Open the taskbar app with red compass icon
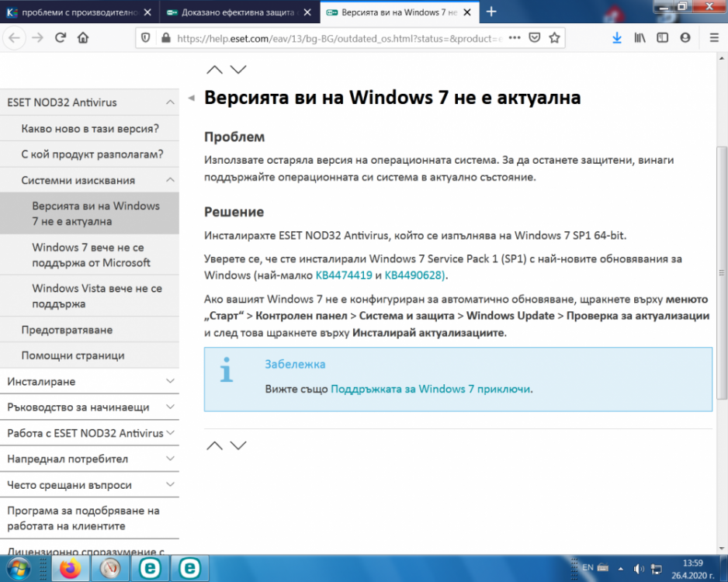 click(110, 568)
